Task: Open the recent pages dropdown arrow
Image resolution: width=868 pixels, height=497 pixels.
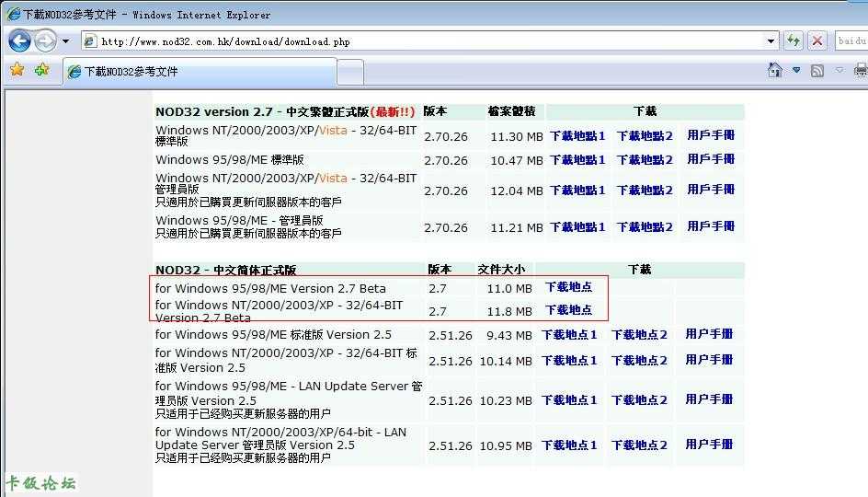Action: pyautogui.click(x=66, y=41)
